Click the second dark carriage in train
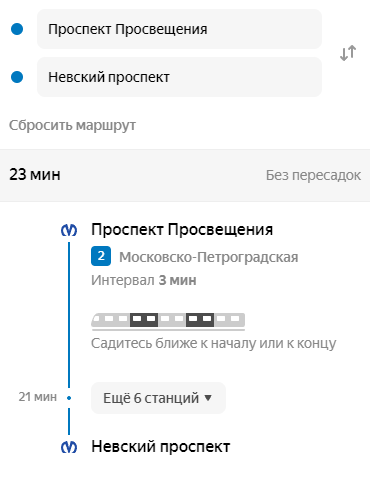370x485 pixels. tap(200, 320)
